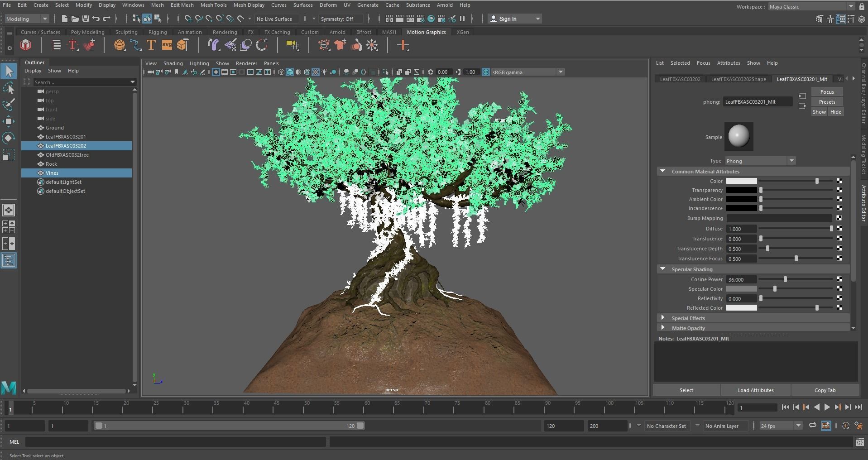The height and width of the screenshot is (460, 868).
Task: Toggle snap to points
Action: [x=209, y=19]
